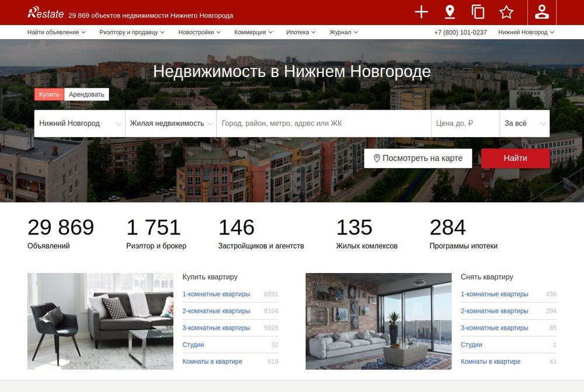Click the 29 869 Объявлений statistic
584x392 pixels.
[x=61, y=233]
